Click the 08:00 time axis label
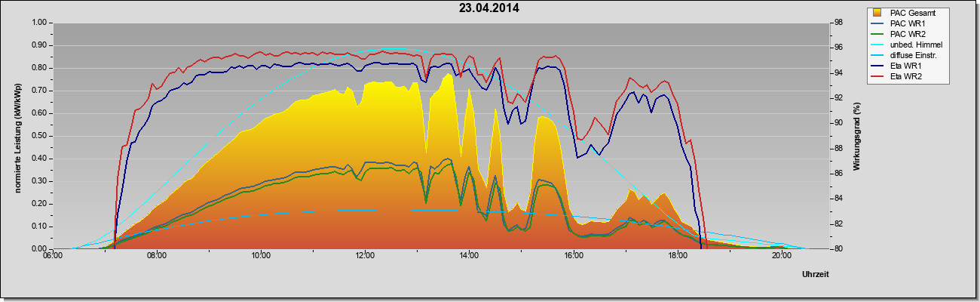 pyautogui.click(x=157, y=256)
